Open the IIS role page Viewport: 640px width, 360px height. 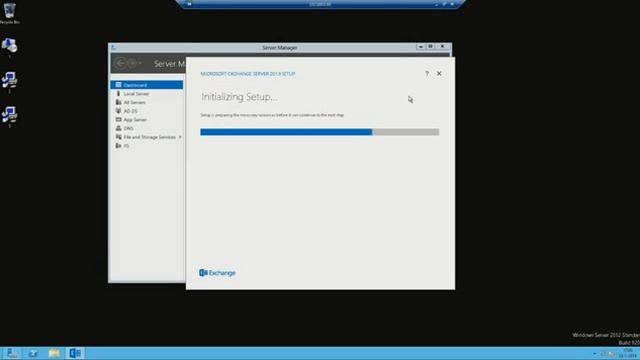[147, 146]
